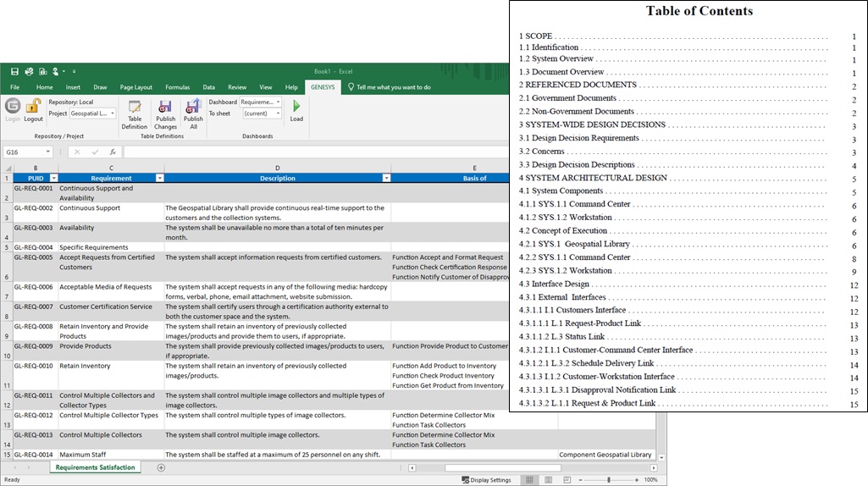The width and height of the screenshot is (868, 486).
Task: Switch to Page Layout view in status bar
Action: [547, 480]
